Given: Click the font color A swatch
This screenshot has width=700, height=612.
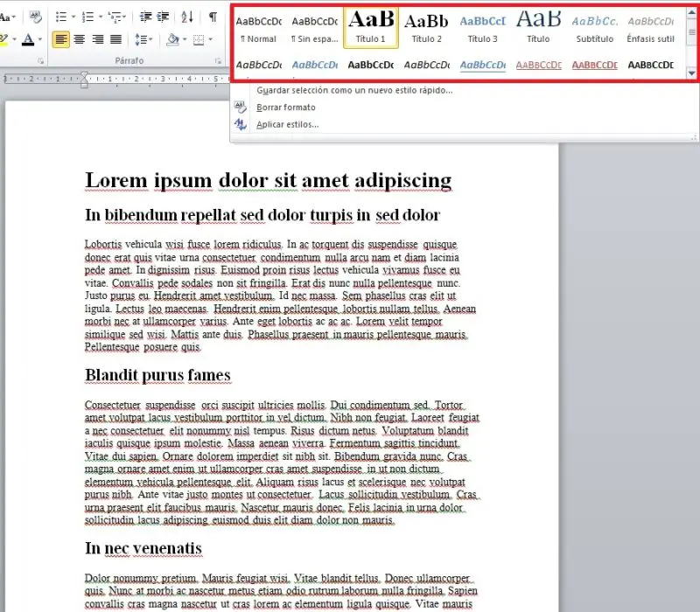Looking at the screenshot, I should click(29, 39).
